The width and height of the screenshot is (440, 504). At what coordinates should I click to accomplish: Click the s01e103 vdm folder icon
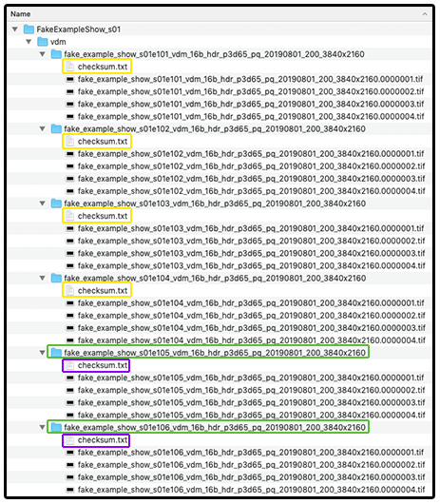click(x=56, y=204)
